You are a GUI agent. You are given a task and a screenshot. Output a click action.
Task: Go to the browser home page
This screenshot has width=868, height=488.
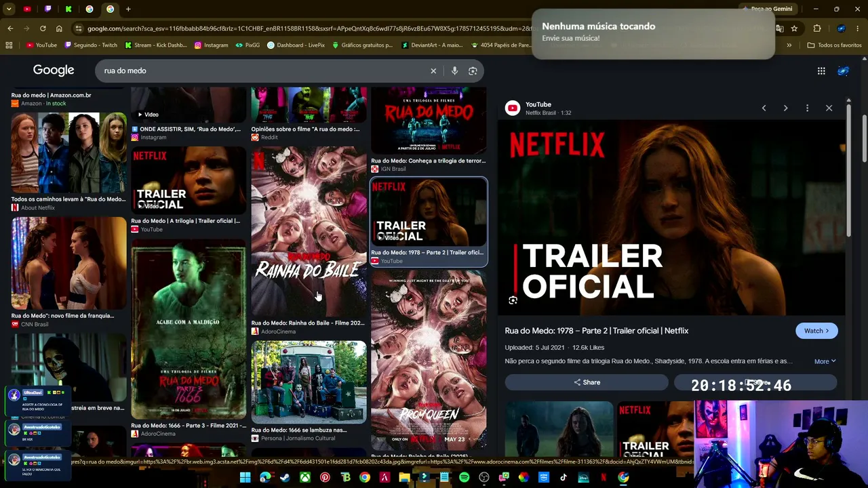pos(59,28)
